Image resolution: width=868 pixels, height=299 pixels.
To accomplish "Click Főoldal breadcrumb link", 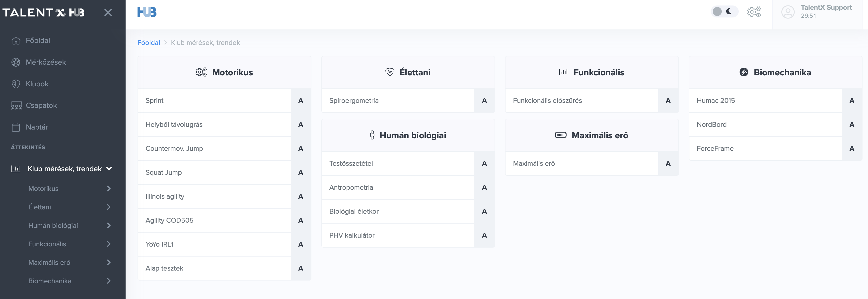I will [148, 42].
